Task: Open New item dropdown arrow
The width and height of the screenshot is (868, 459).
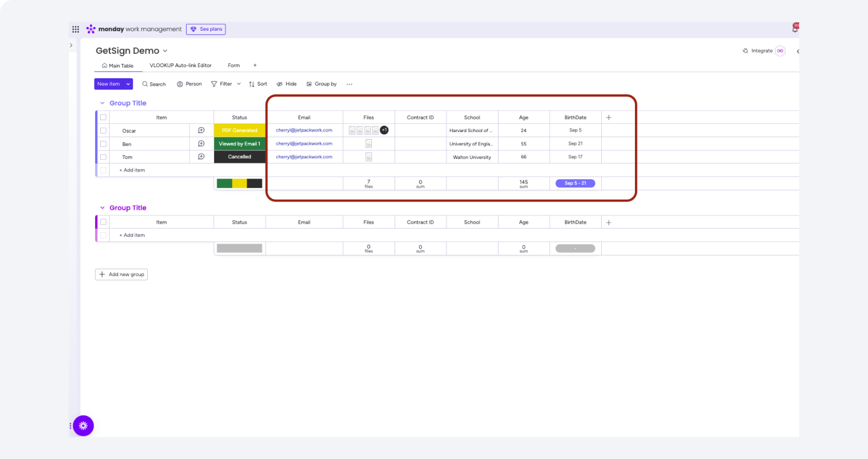Action: coord(128,84)
